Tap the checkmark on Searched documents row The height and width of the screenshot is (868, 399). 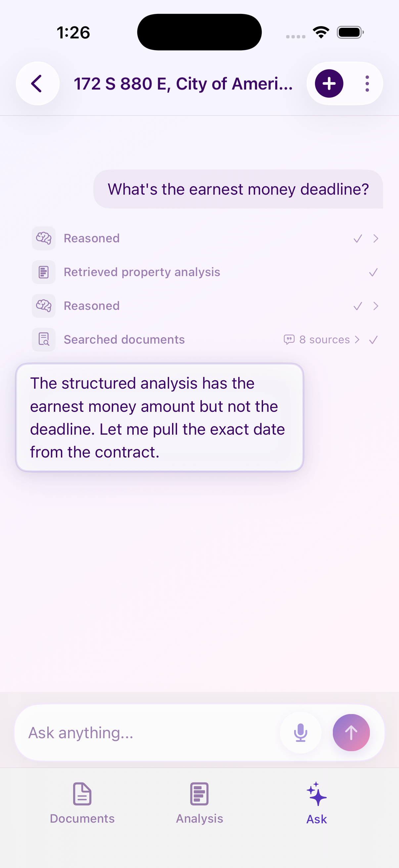tap(373, 340)
